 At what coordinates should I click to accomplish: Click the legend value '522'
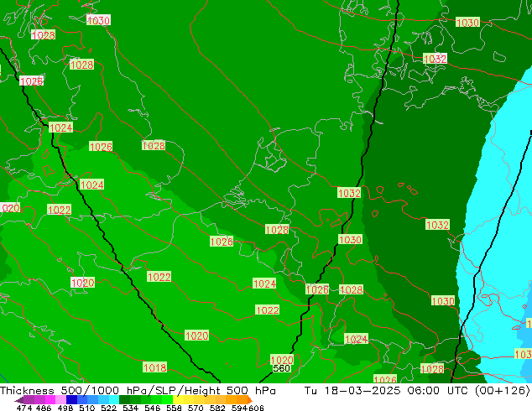coord(108,408)
